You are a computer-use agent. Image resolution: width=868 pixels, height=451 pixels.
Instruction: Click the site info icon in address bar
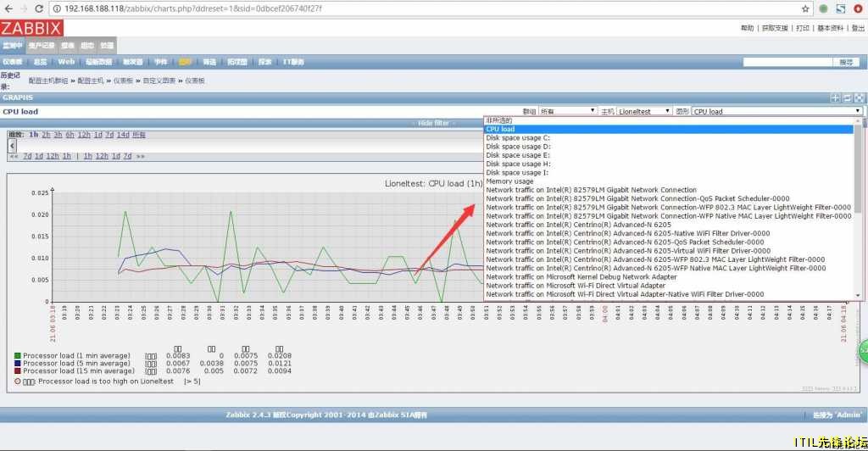(x=57, y=8)
